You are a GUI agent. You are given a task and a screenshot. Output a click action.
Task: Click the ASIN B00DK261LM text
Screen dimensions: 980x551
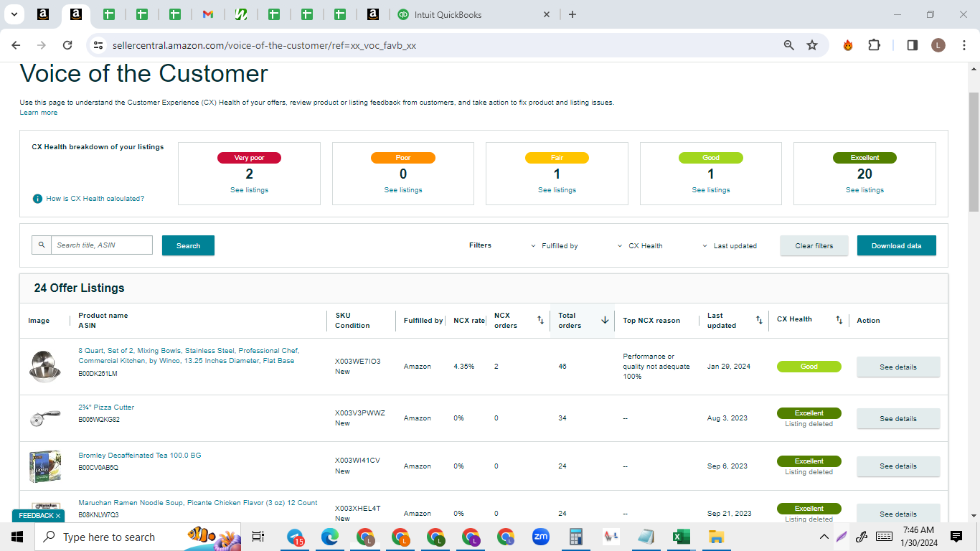(x=98, y=374)
